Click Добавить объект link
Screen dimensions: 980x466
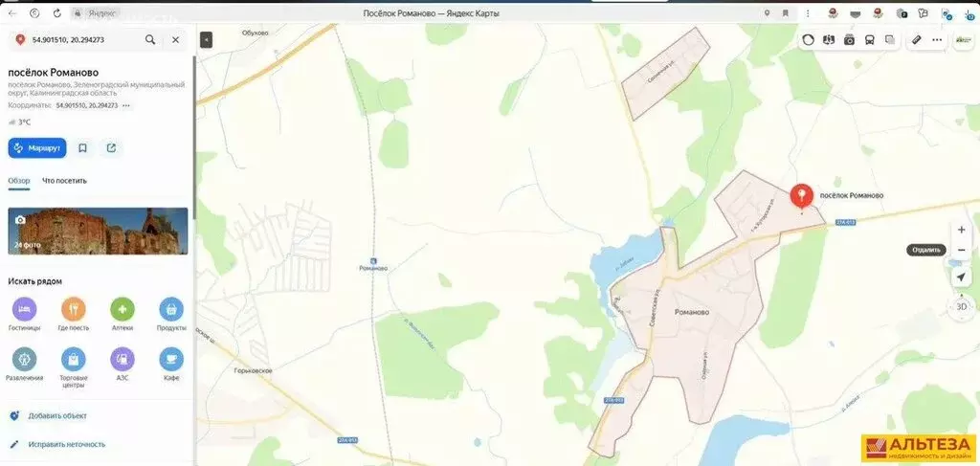pyautogui.click(x=57, y=416)
